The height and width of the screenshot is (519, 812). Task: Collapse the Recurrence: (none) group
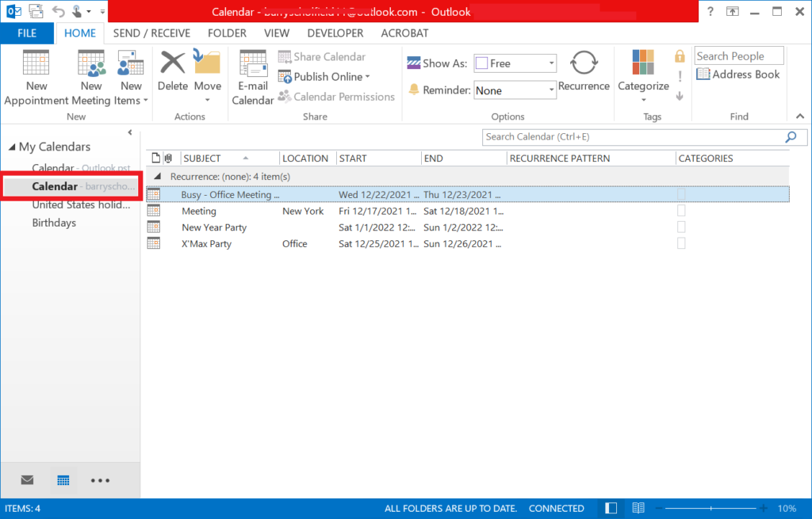(158, 177)
